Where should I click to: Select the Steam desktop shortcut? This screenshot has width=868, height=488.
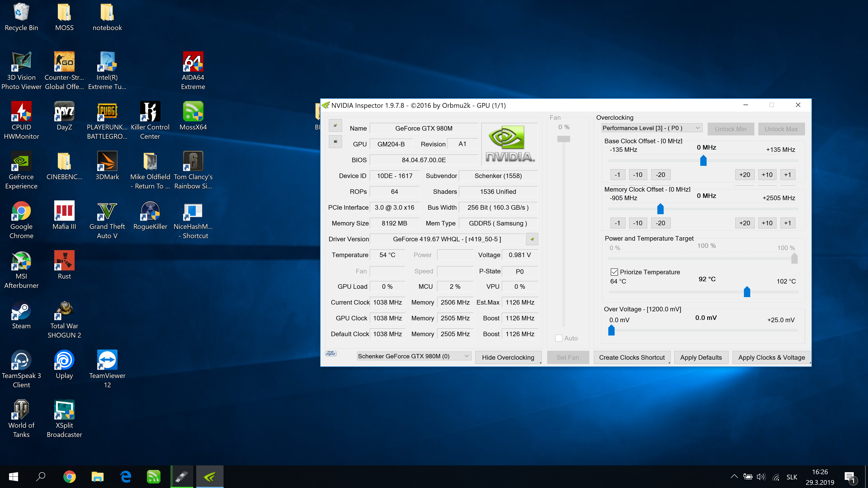tap(21, 315)
